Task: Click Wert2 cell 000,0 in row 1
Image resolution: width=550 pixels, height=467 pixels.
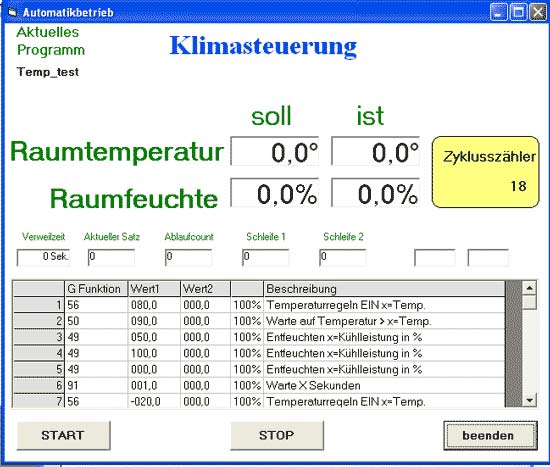Action: 206,305
